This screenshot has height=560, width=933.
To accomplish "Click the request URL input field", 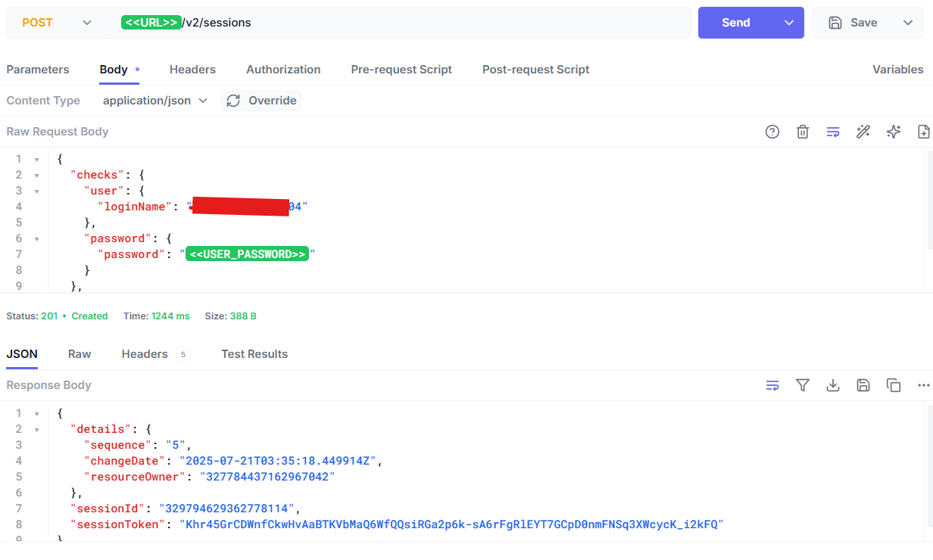I will (x=398, y=23).
